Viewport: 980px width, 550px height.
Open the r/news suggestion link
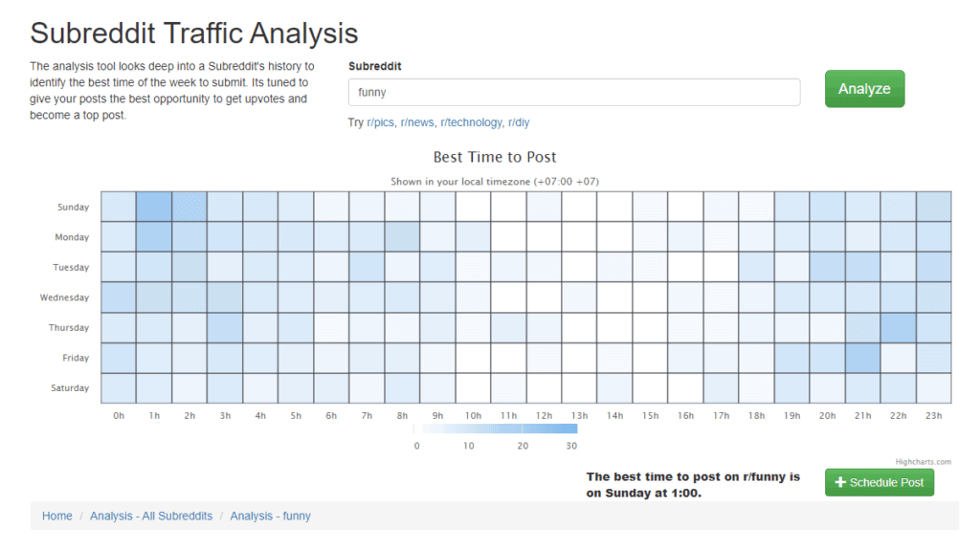coord(417,122)
